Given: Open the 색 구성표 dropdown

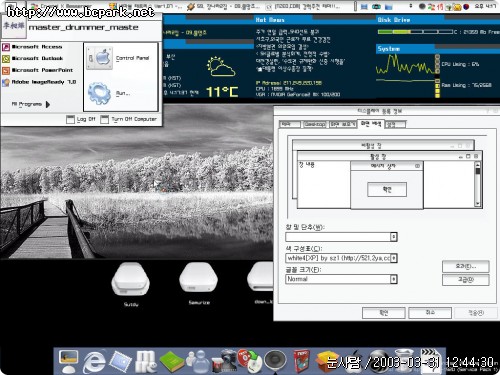Looking at the screenshot, I should click(x=394, y=258).
